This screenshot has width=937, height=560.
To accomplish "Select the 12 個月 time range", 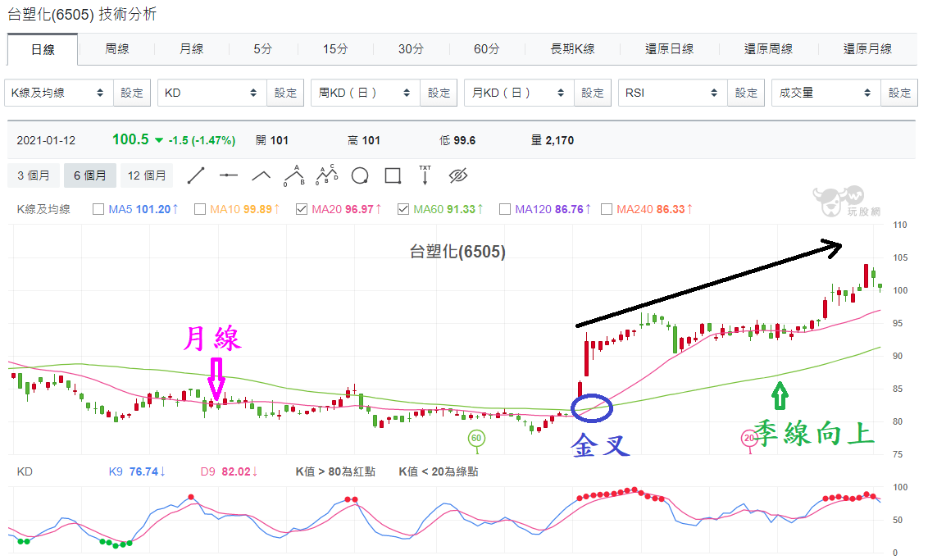I will point(147,175).
